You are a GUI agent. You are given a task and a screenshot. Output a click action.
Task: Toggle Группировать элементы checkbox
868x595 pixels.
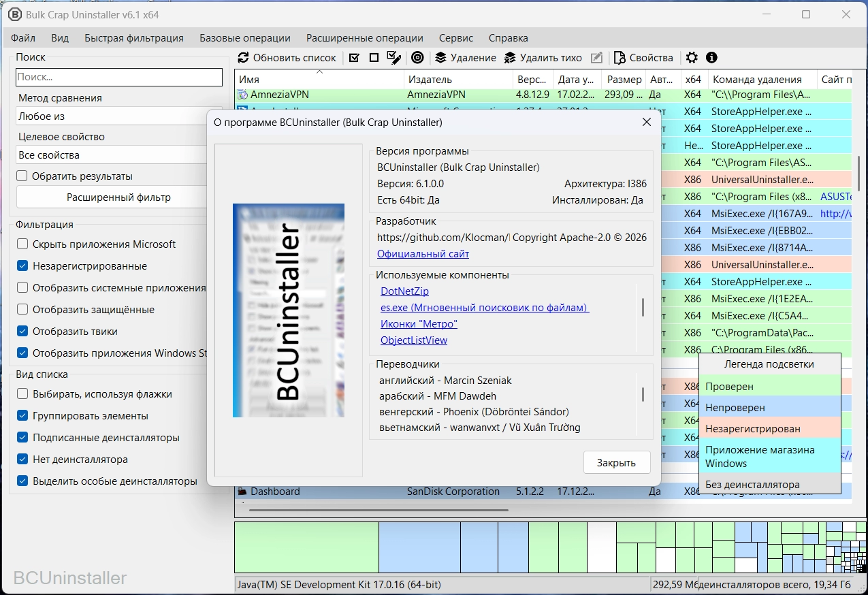[22, 416]
